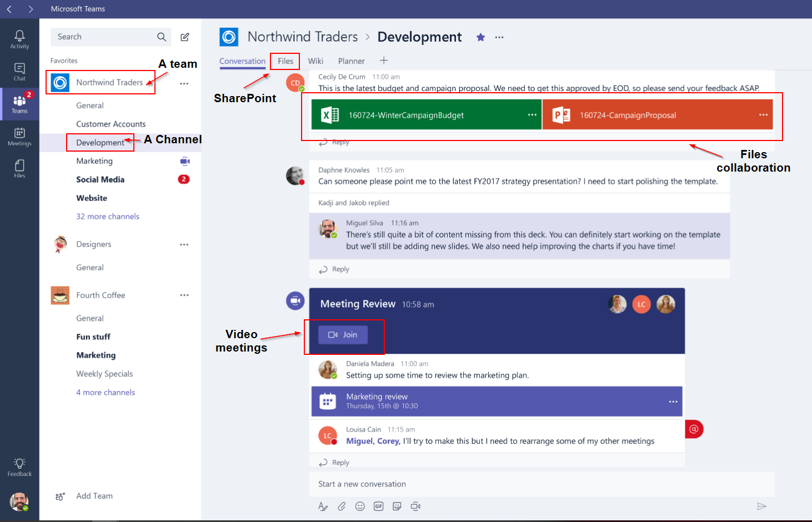Join the Meeting Review call
Image resolution: width=812 pixels, height=522 pixels.
tap(343, 335)
